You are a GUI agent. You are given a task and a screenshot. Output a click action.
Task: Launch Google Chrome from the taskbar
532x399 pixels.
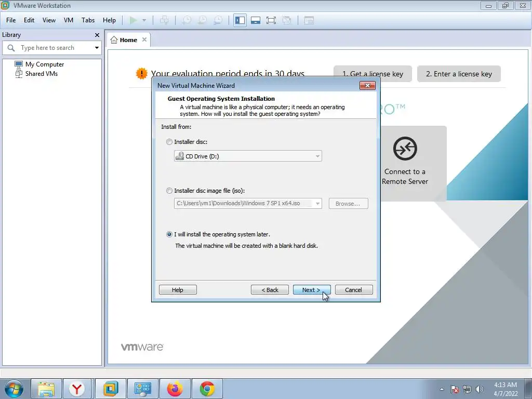pos(207,389)
